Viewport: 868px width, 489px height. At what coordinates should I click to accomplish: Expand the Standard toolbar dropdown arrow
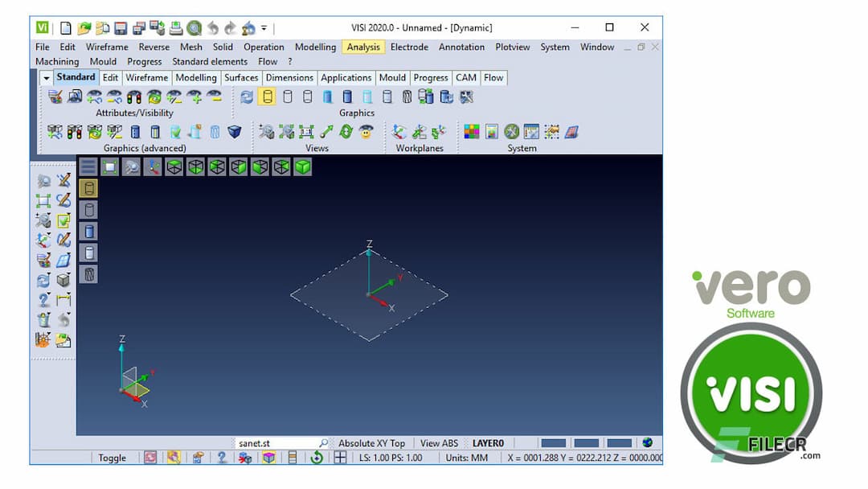[47, 77]
